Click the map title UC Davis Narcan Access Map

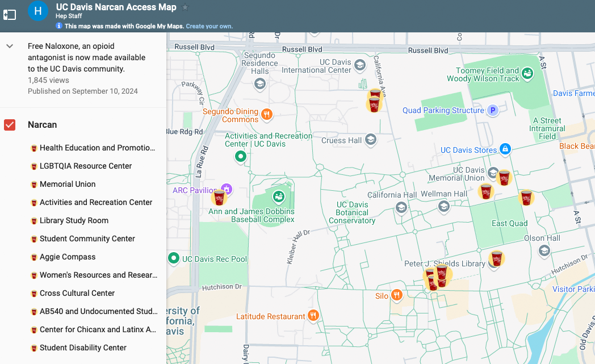click(x=116, y=7)
